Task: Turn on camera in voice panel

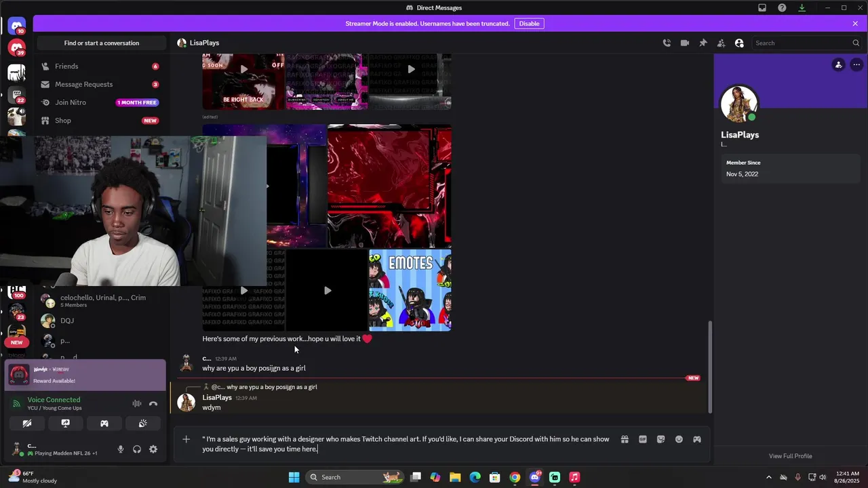Action: click(27, 423)
